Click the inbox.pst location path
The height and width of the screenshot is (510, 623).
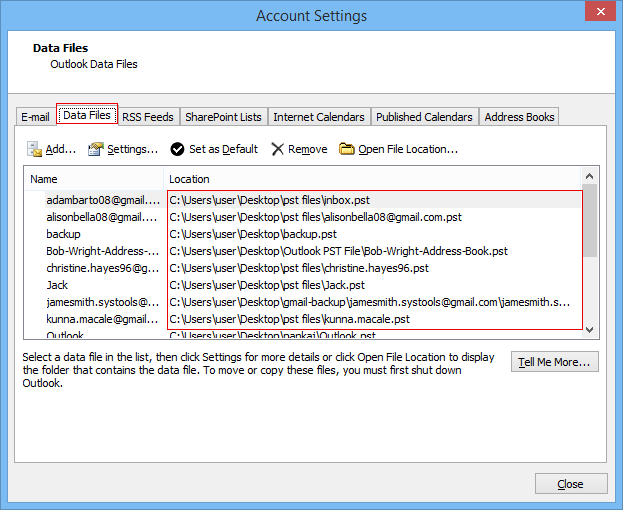[269, 200]
